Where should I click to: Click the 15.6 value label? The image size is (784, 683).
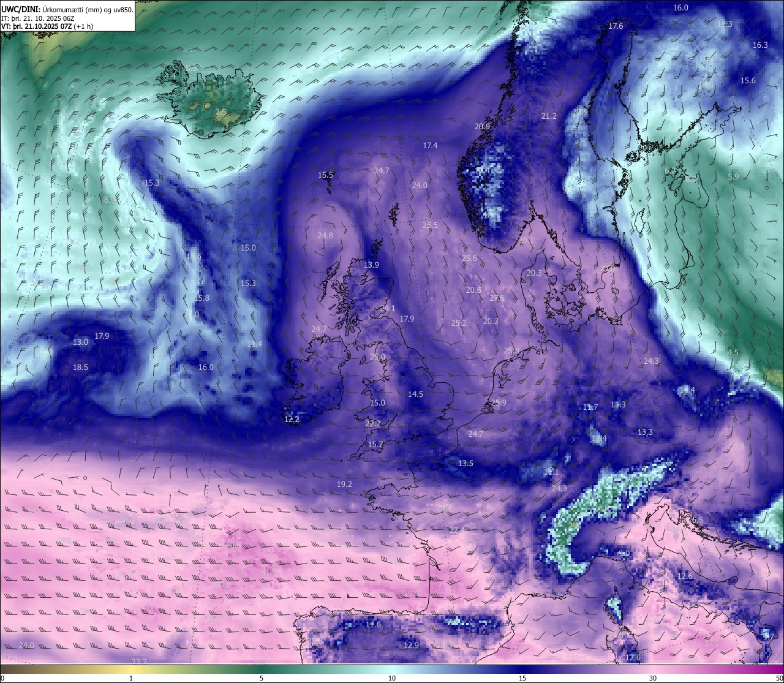click(748, 80)
